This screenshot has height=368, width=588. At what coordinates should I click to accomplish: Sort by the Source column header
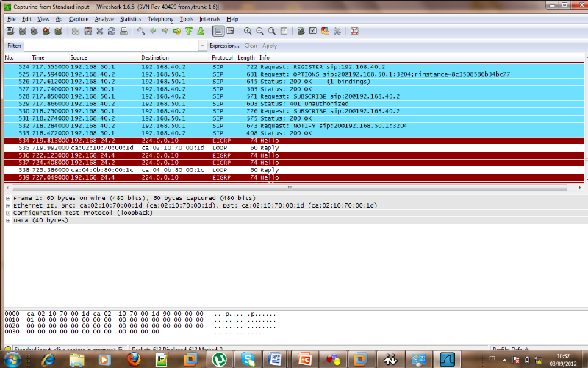(79, 57)
